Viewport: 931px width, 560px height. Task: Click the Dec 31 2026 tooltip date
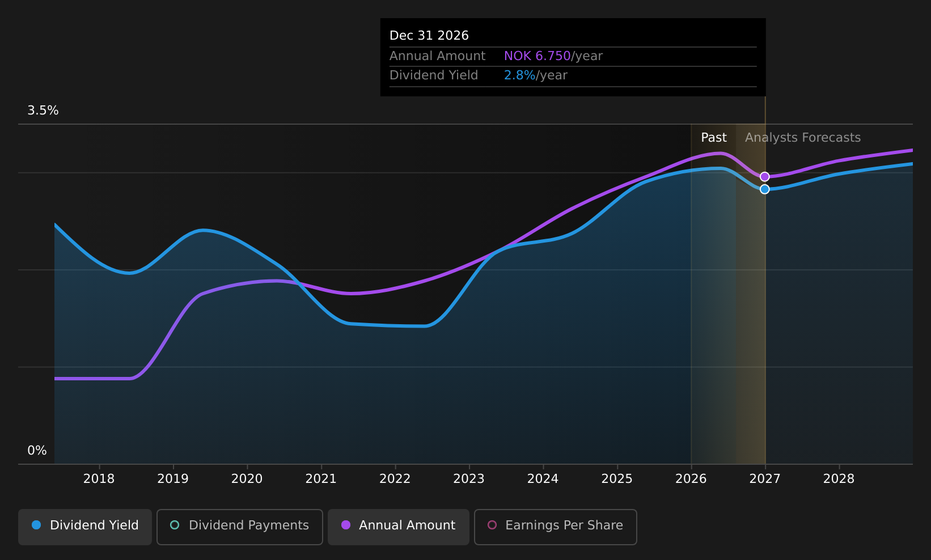(429, 36)
